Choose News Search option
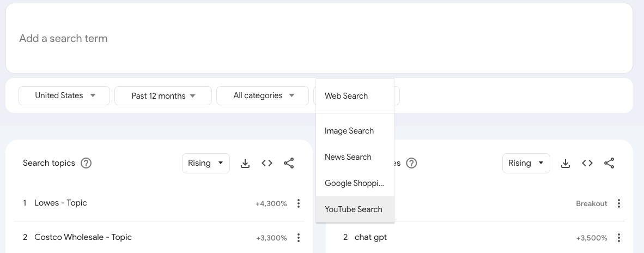The height and width of the screenshot is (253, 644). coord(355,157)
